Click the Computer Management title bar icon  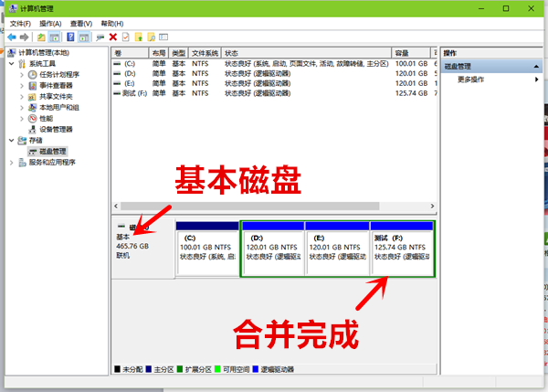coord(13,8)
